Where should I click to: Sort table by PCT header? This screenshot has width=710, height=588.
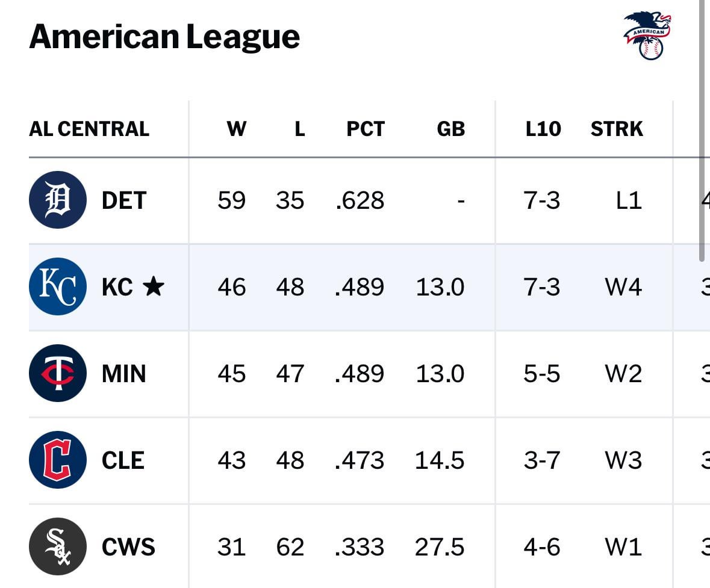pos(365,129)
